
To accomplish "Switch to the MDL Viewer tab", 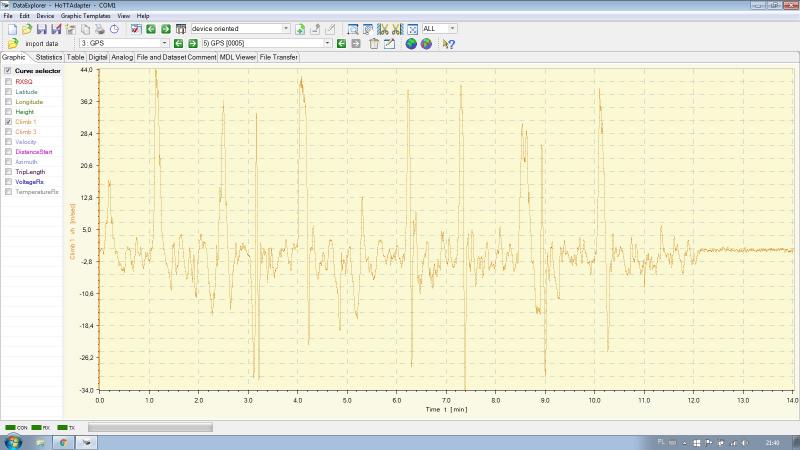I will tap(237, 57).
